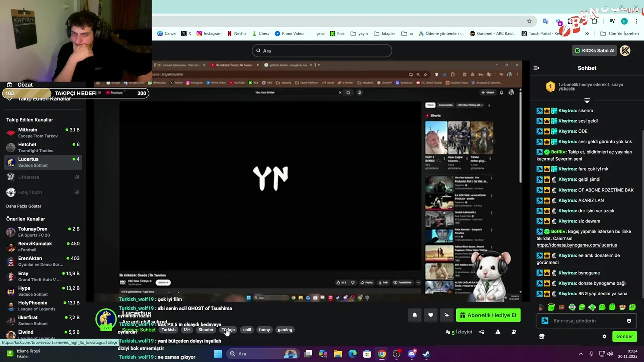Open File Explorer from the taskbar
Image resolution: width=644 pixels, height=362 pixels.
point(338,354)
